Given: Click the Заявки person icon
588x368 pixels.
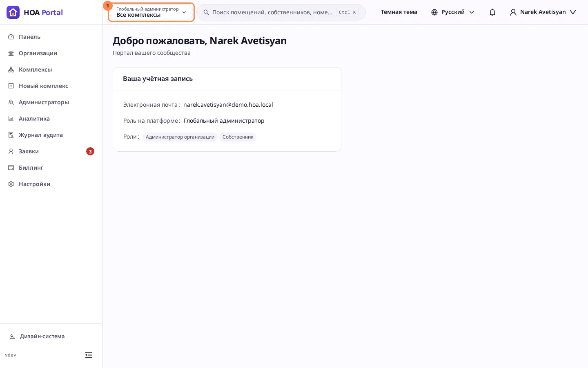Looking at the screenshot, I should coord(11,151).
